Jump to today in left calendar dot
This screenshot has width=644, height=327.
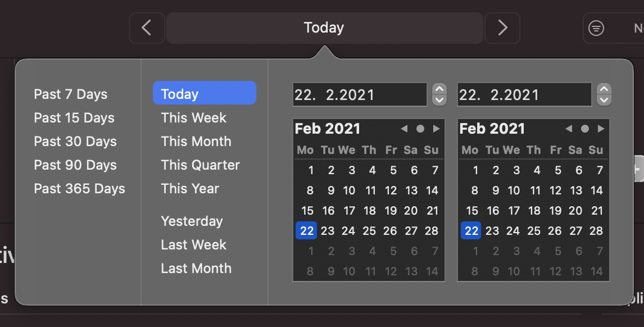click(420, 129)
